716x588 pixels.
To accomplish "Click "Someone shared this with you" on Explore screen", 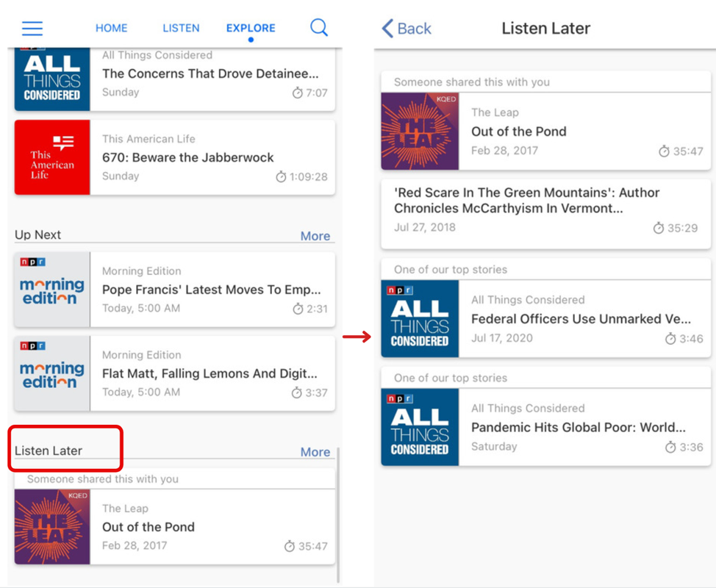I will pos(103,479).
